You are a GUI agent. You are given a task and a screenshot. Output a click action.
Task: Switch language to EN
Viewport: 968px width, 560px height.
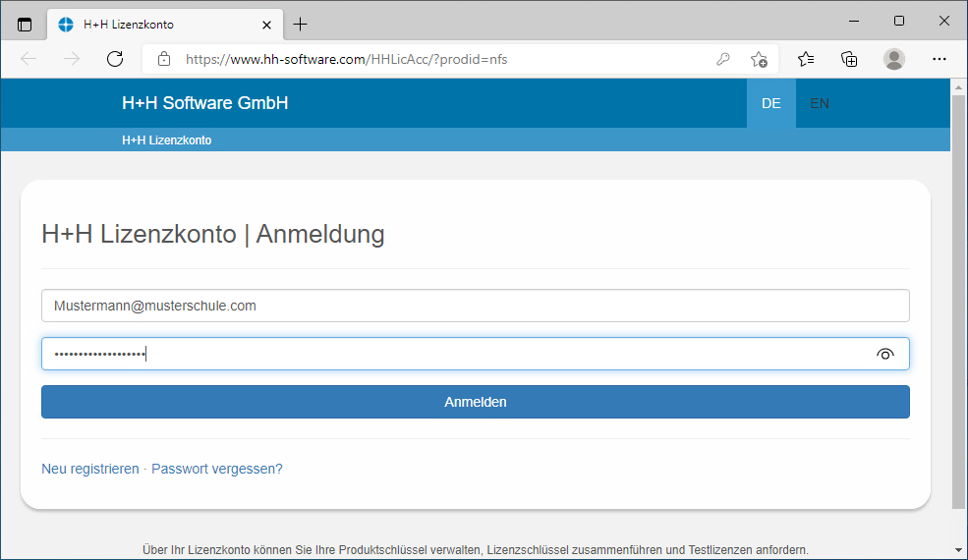(x=820, y=103)
